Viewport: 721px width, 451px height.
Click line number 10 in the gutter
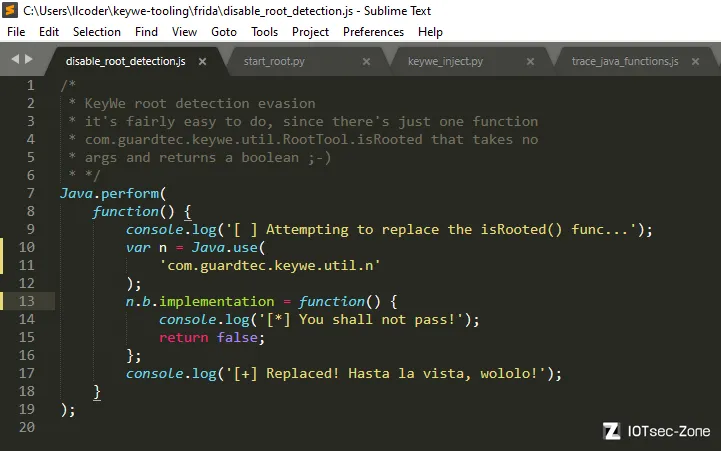27,247
